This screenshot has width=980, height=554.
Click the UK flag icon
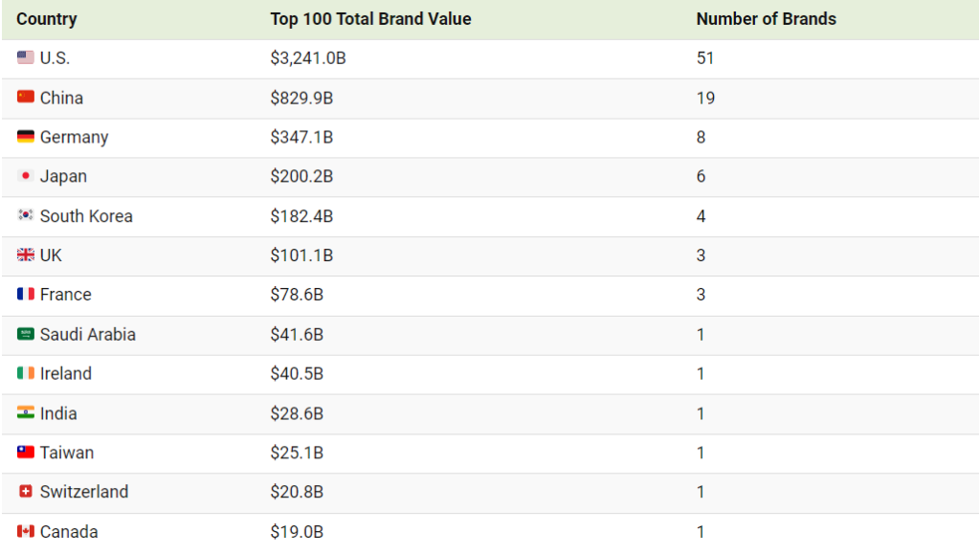26,255
